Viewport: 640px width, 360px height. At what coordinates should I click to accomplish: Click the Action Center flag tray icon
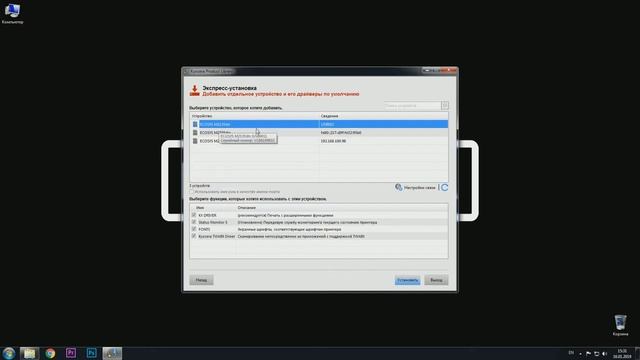tap(588, 353)
